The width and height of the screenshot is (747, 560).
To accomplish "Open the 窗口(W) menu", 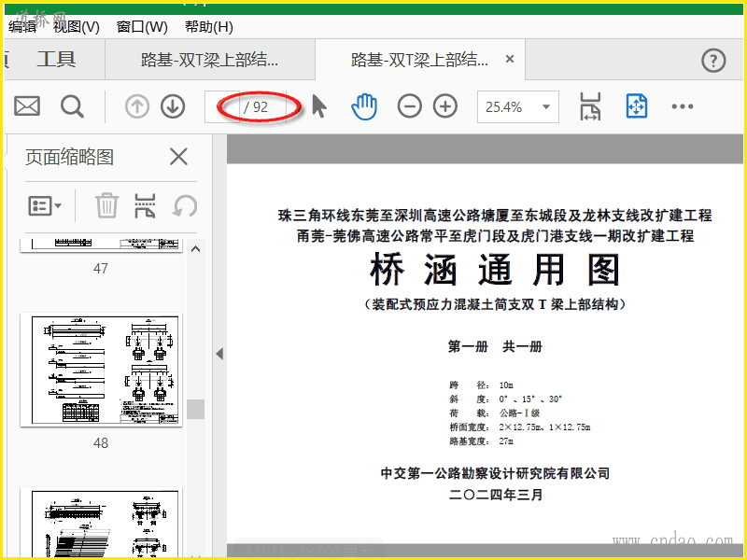I will click(x=142, y=27).
